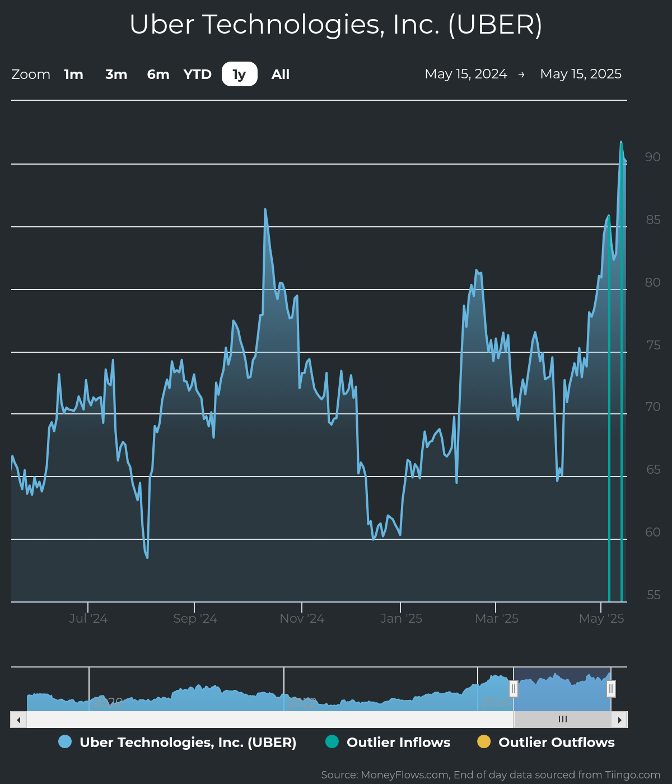
Task: Edit the May 15, 2024 start date
Action: pyautogui.click(x=466, y=74)
